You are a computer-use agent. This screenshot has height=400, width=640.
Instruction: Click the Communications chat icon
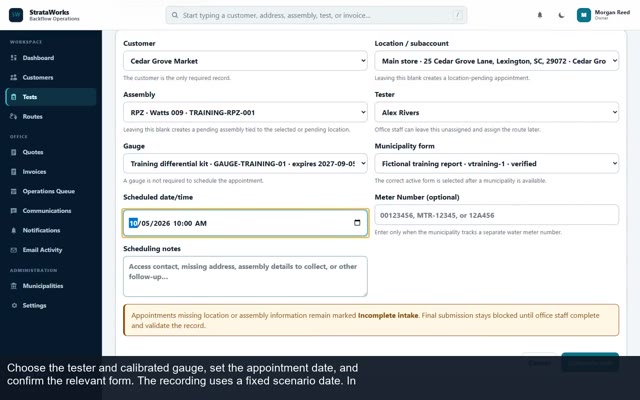[13, 211]
